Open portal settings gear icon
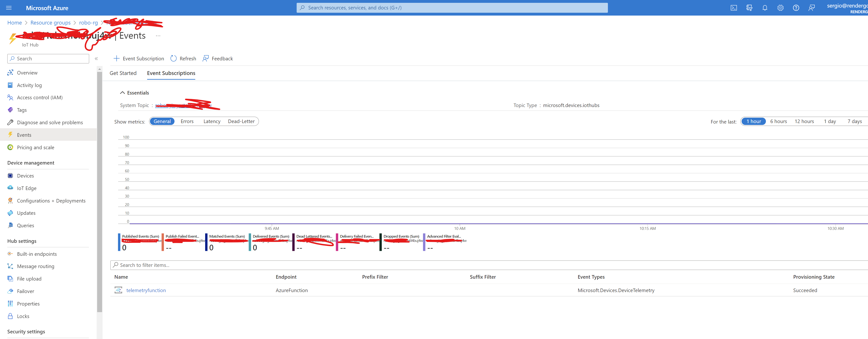This screenshot has width=868, height=339. (x=780, y=8)
